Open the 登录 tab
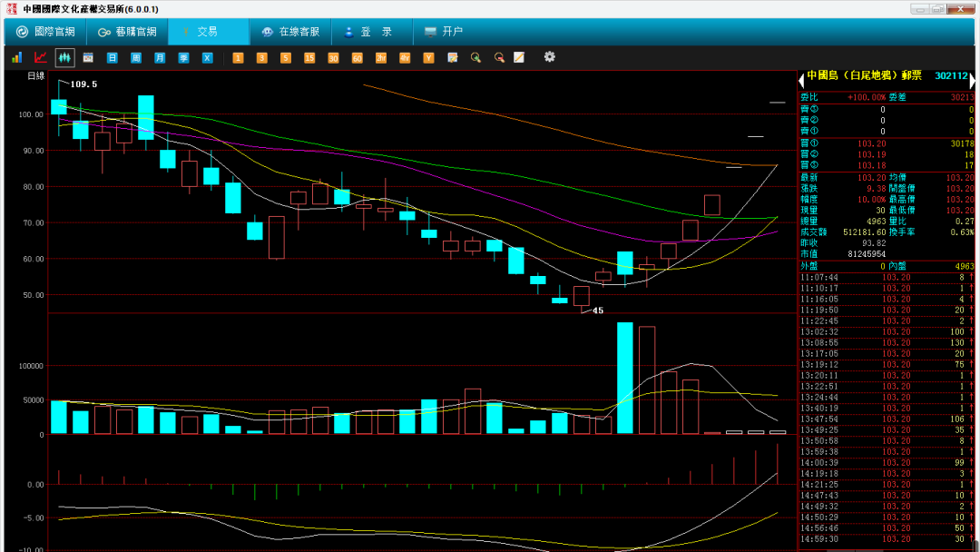 point(372,32)
